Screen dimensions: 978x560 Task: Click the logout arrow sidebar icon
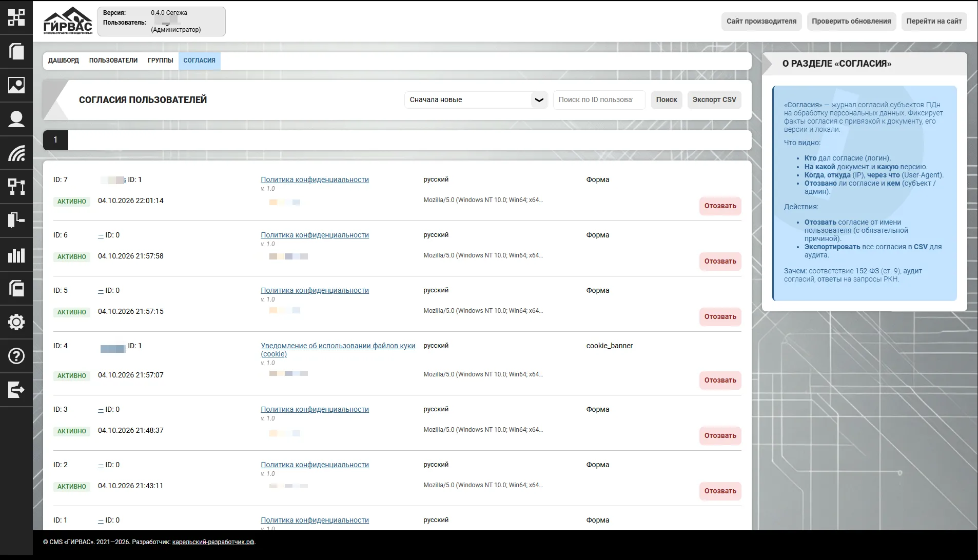(x=16, y=390)
